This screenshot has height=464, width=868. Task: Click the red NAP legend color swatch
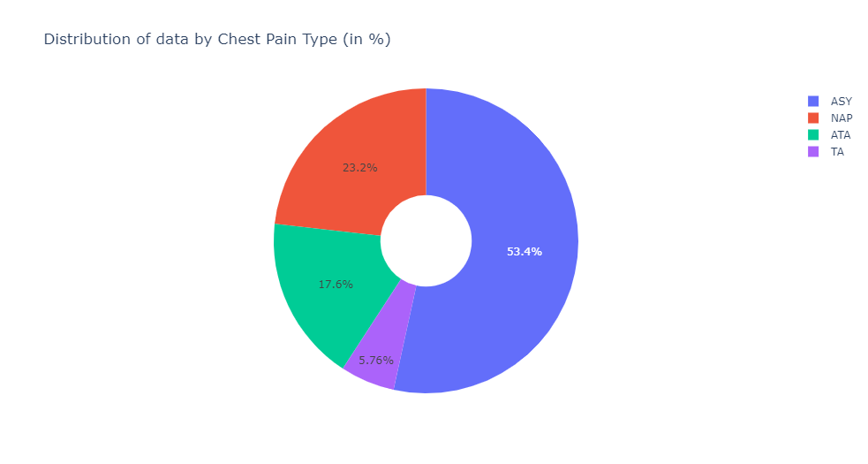coord(813,118)
